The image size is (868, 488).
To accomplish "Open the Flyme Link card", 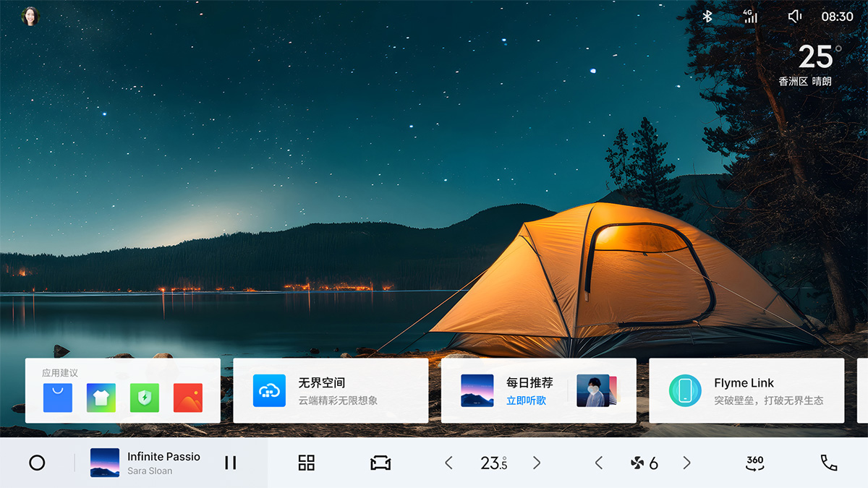I will (746, 391).
